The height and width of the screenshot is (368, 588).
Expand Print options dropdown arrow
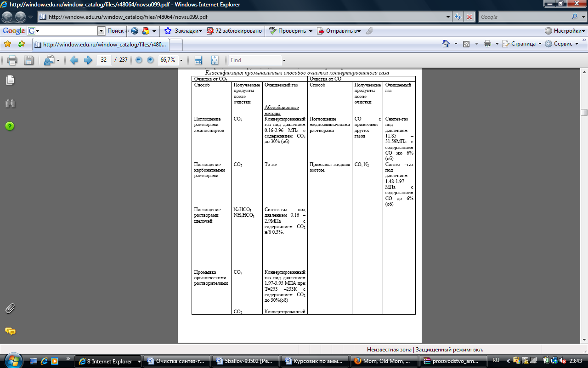(x=497, y=44)
